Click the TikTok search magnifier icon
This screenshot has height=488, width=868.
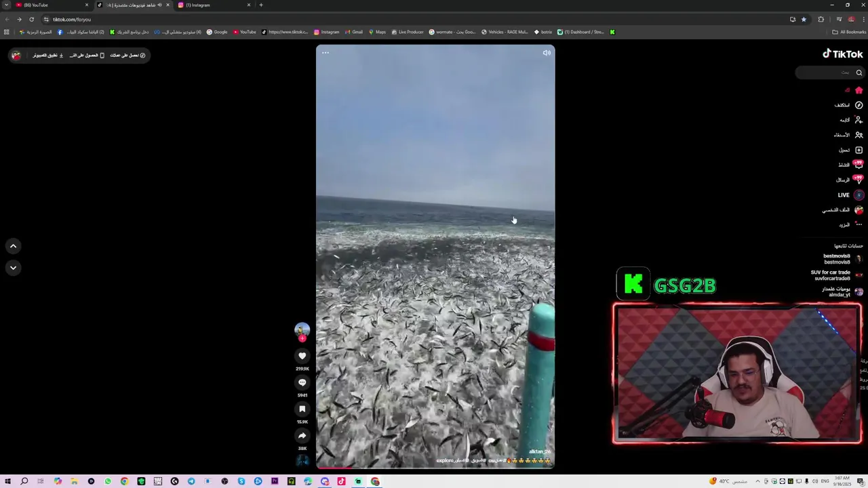tap(859, 73)
